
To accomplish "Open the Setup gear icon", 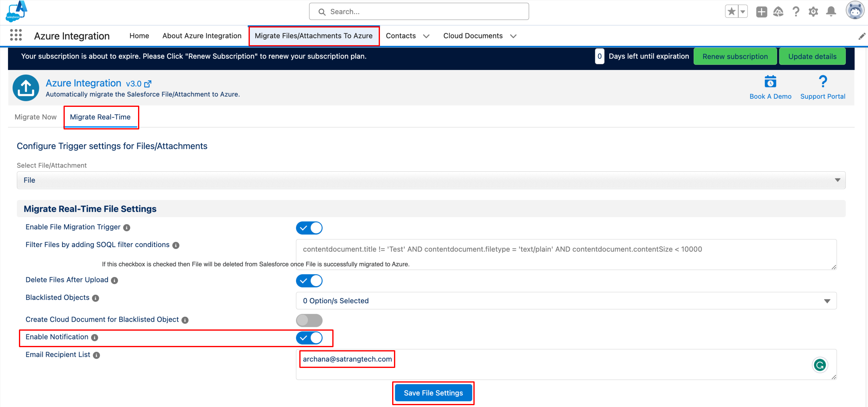I will coord(813,12).
